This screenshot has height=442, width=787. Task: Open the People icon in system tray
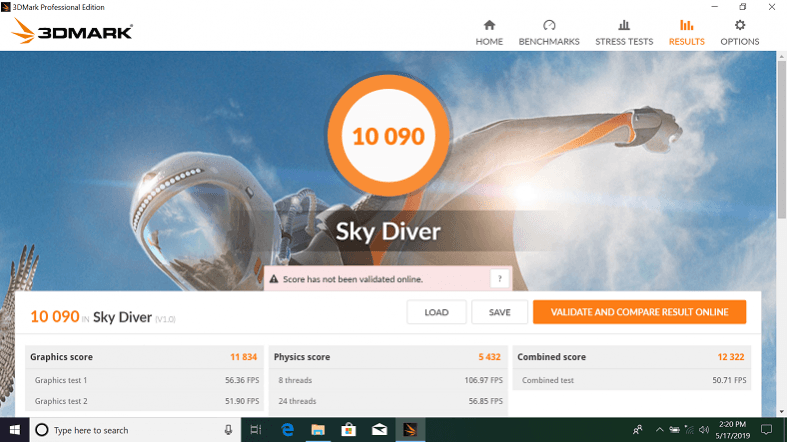coord(637,430)
